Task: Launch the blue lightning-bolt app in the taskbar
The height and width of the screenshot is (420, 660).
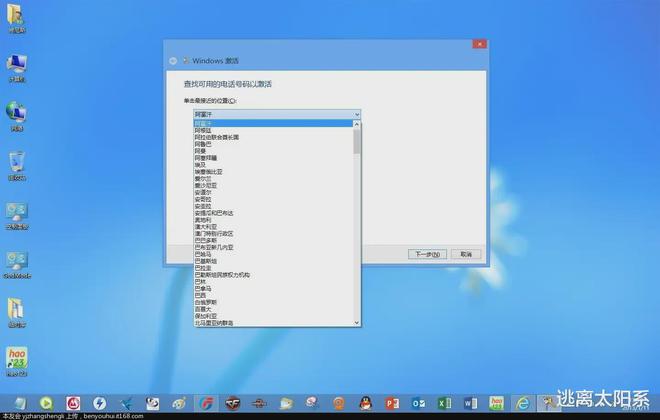Action: coord(99,403)
